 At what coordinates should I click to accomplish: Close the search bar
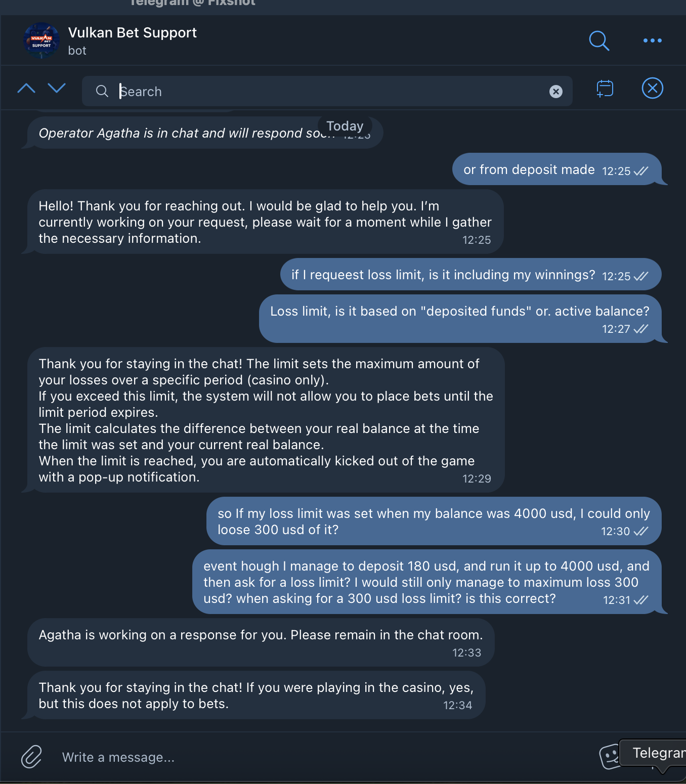(652, 89)
